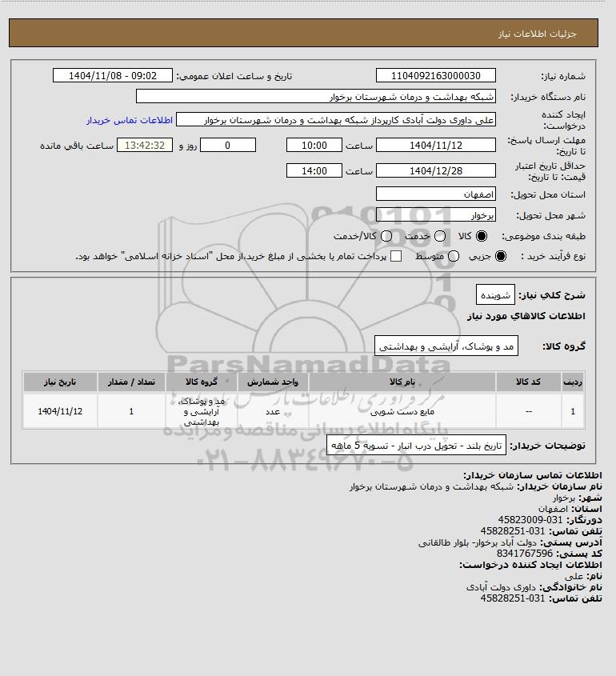Toggle the Islamic treasury payment checkbox
The width and height of the screenshot is (616, 676).
coord(396,256)
